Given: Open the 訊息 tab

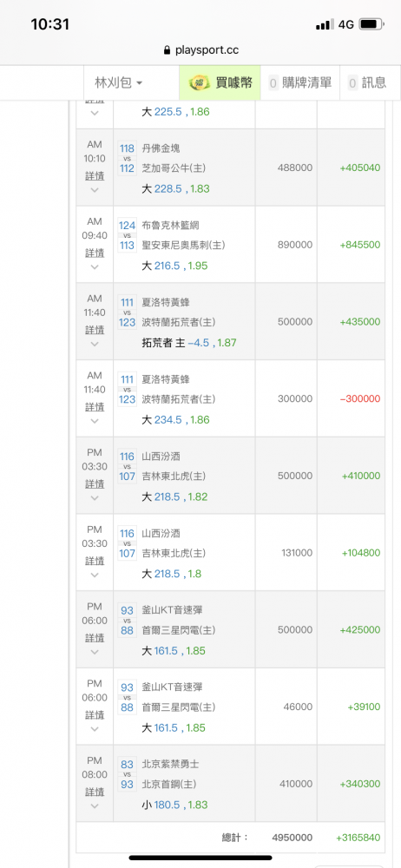Looking at the screenshot, I should tap(368, 83).
